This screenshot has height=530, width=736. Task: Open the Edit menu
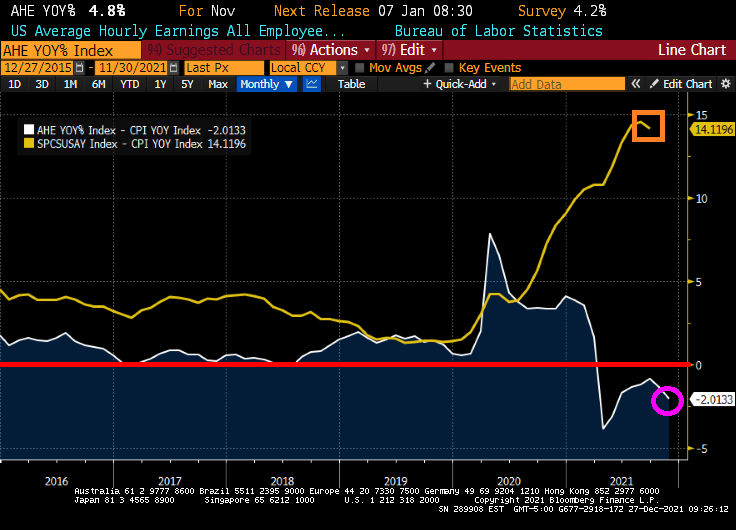(412, 49)
